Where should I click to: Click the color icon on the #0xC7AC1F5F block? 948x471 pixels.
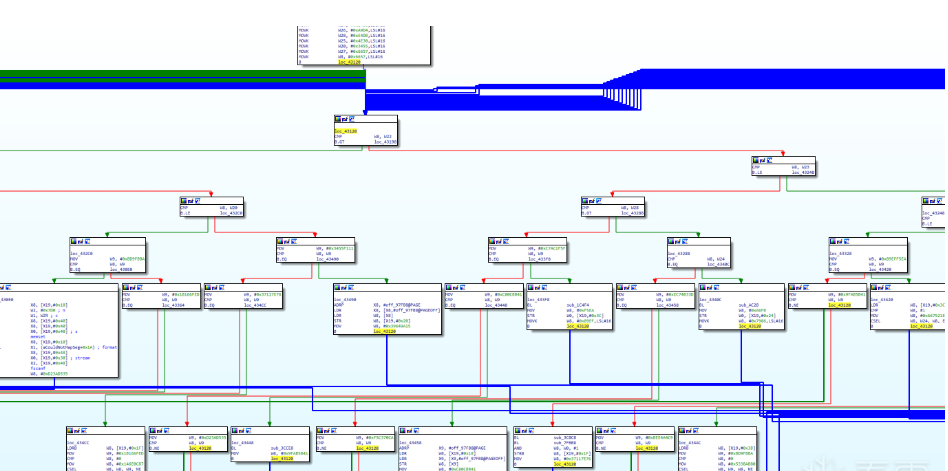click(x=492, y=241)
